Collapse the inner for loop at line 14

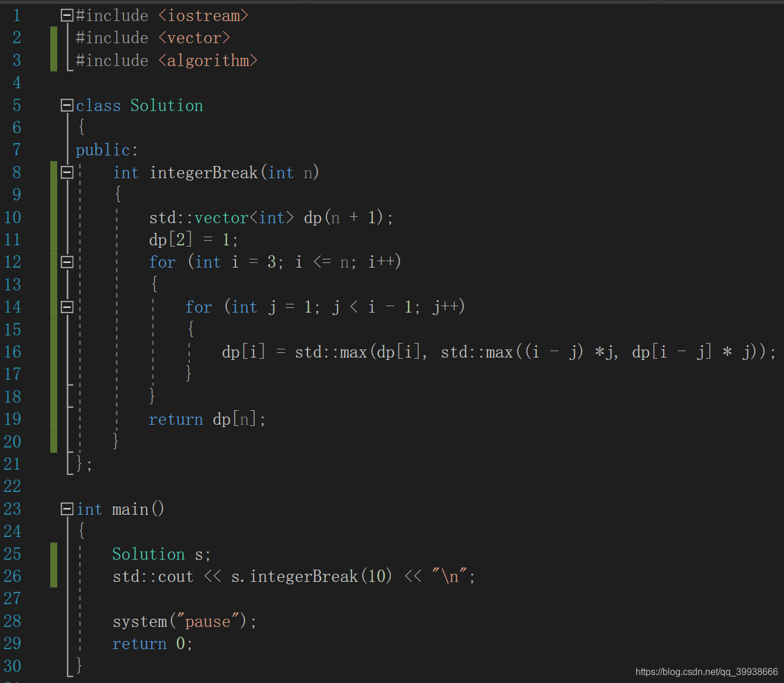pos(67,307)
